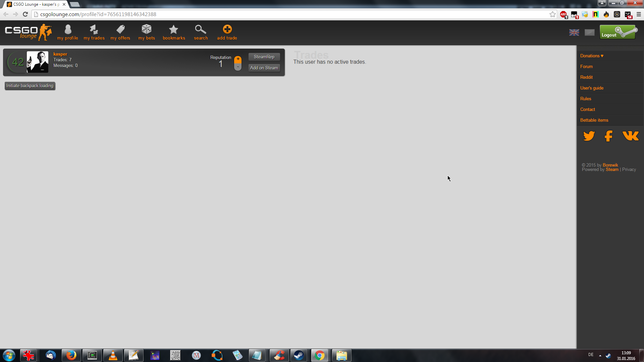Viewport: 644px width, 362px height.
Task: Open the Chrome hamburger menu
Action: tap(639, 14)
